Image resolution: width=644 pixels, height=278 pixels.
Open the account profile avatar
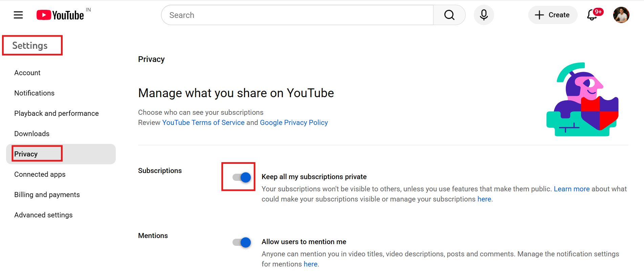pyautogui.click(x=621, y=15)
